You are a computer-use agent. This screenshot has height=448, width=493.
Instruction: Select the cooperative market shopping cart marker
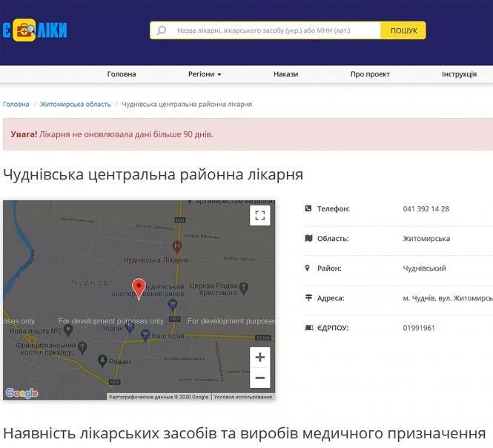[x=172, y=304]
